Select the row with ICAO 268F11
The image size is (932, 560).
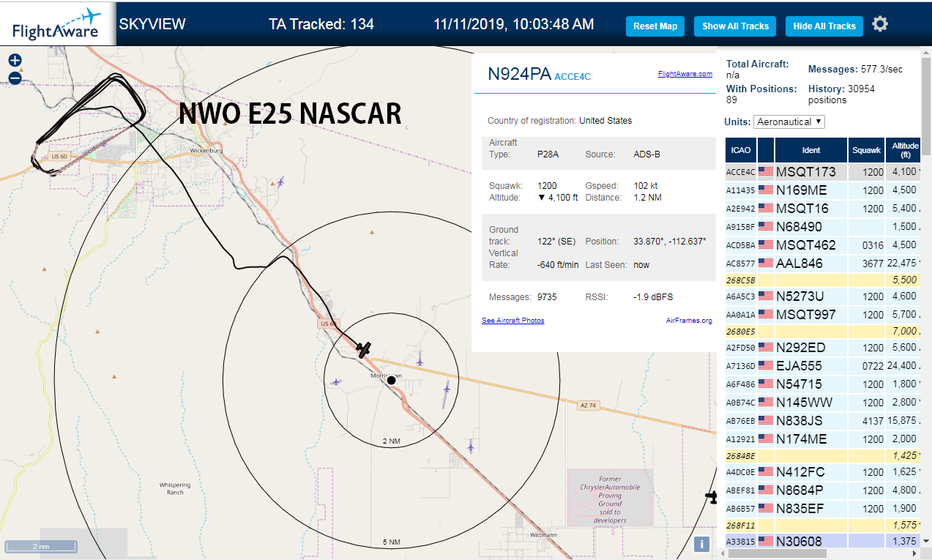click(x=822, y=525)
